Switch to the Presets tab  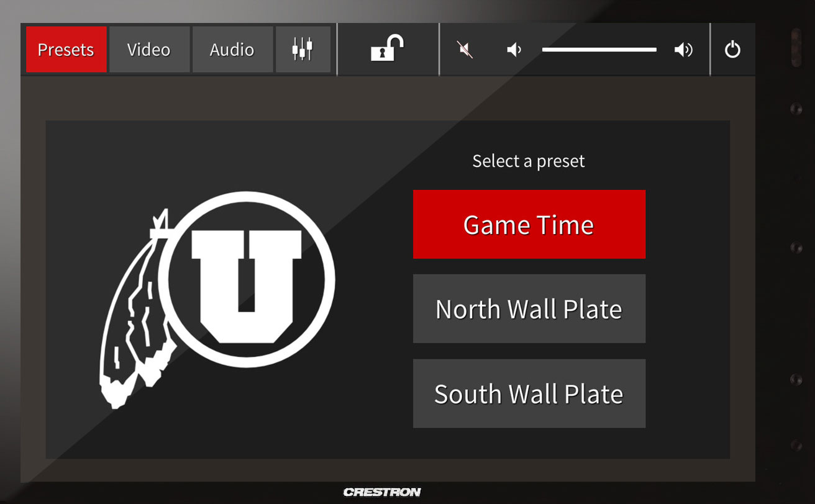click(66, 50)
